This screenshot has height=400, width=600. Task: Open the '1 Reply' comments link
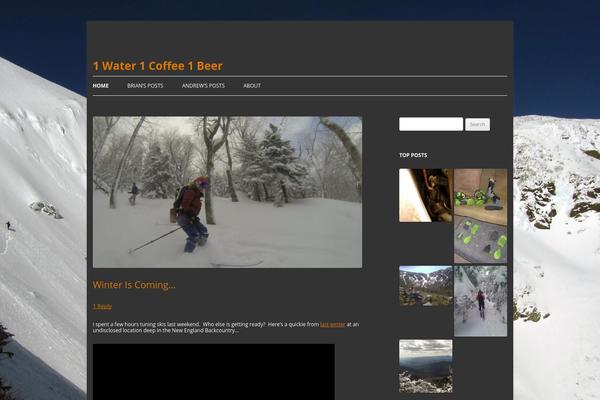click(x=102, y=306)
